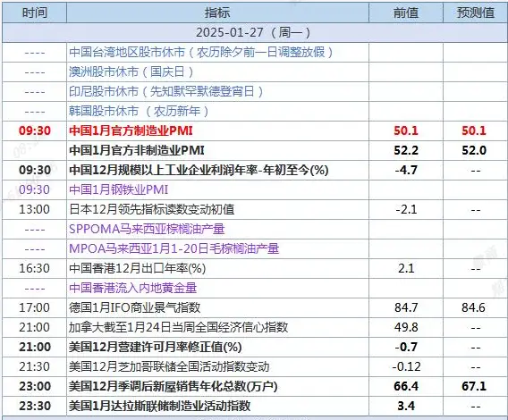Click the 23:30 time cell
Viewport: 508px width, 420px height.
[35, 406]
